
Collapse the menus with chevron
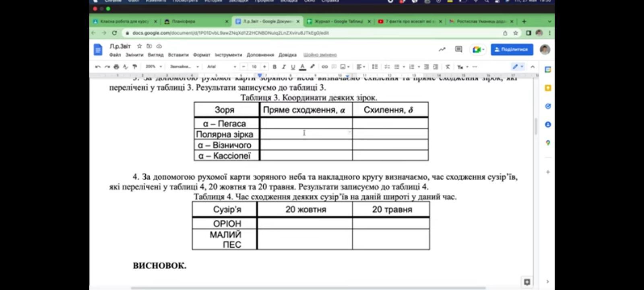click(x=533, y=67)
